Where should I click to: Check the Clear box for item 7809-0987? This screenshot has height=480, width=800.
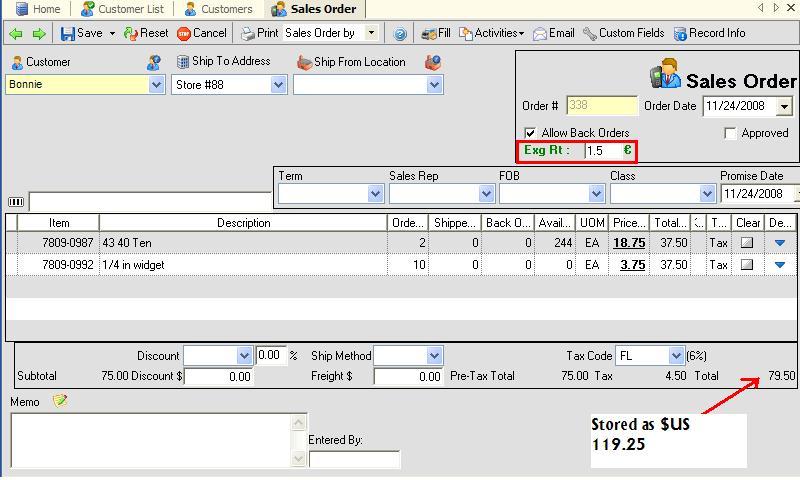(747, 243)
